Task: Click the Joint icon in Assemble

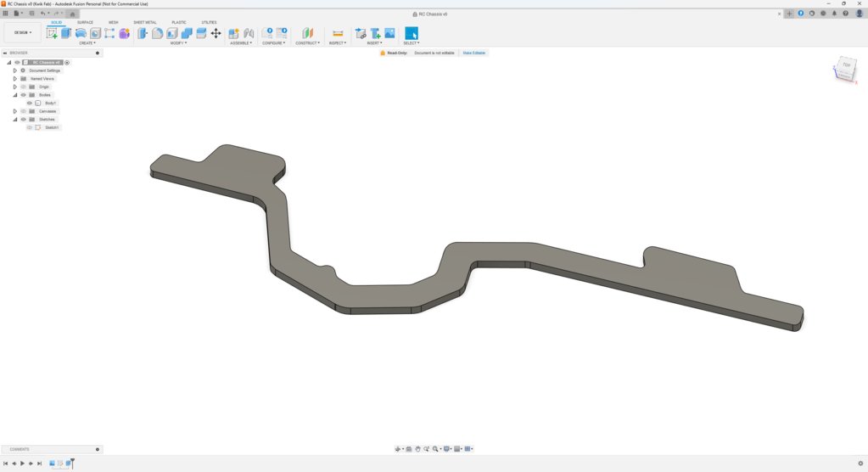Action: pos(249,33)
